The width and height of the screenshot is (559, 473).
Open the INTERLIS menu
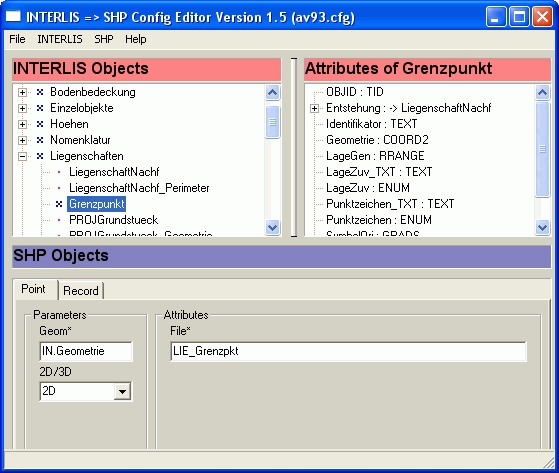point(60,39)
